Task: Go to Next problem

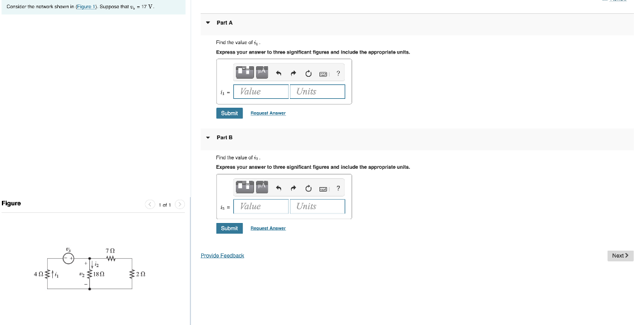Action: (620, 256)
